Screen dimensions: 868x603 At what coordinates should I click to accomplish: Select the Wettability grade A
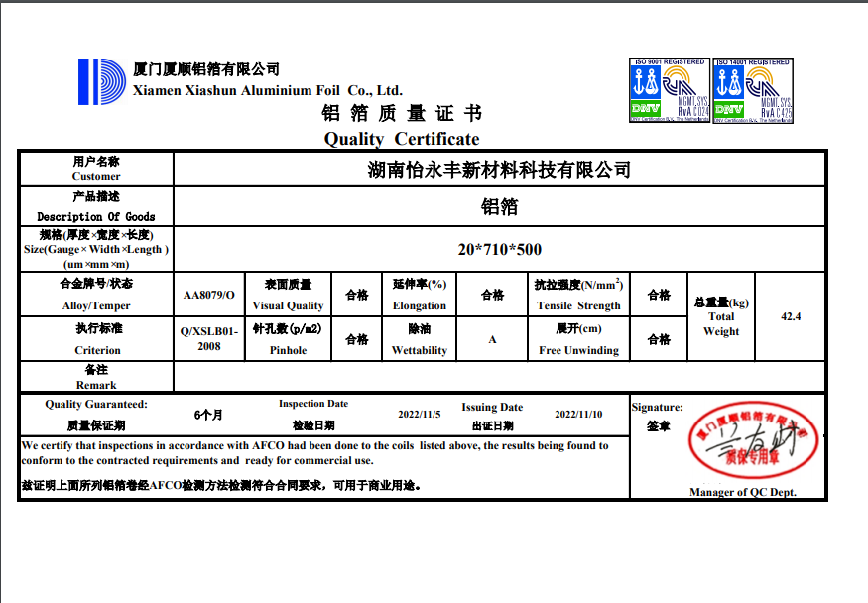[x=492, y=339]
